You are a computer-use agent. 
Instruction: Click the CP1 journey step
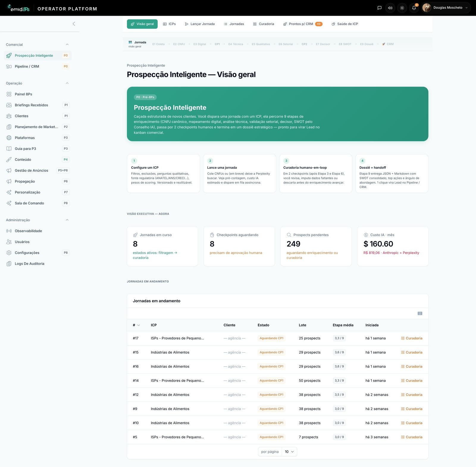(217, 44)
